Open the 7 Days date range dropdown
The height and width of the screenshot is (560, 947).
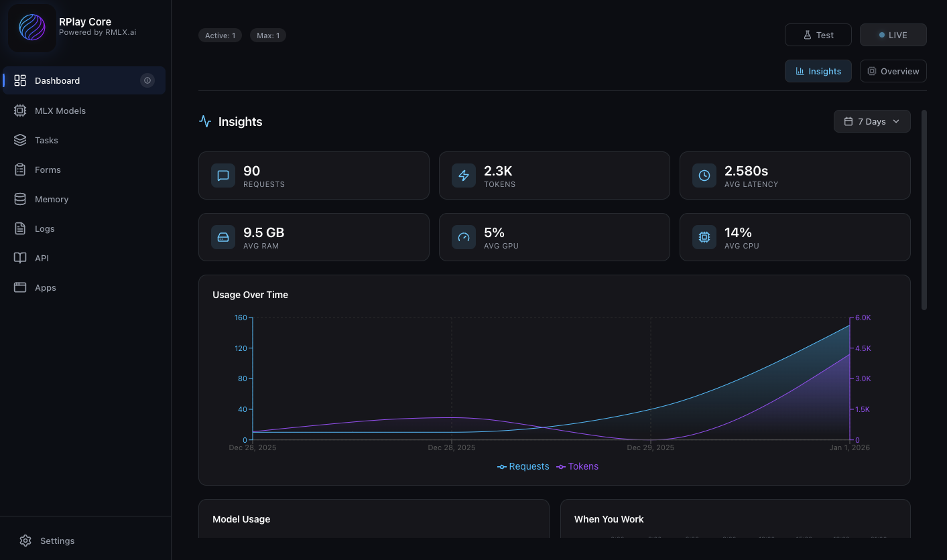(x=871, y=121)
